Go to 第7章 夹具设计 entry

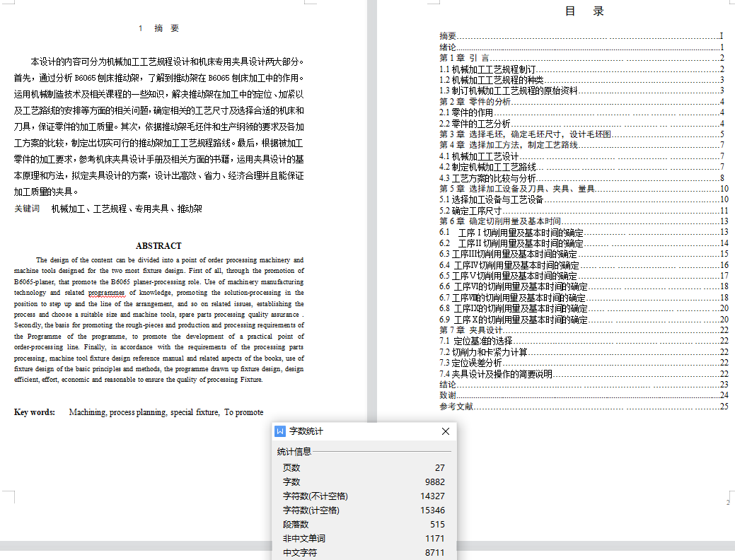(584, 330)
